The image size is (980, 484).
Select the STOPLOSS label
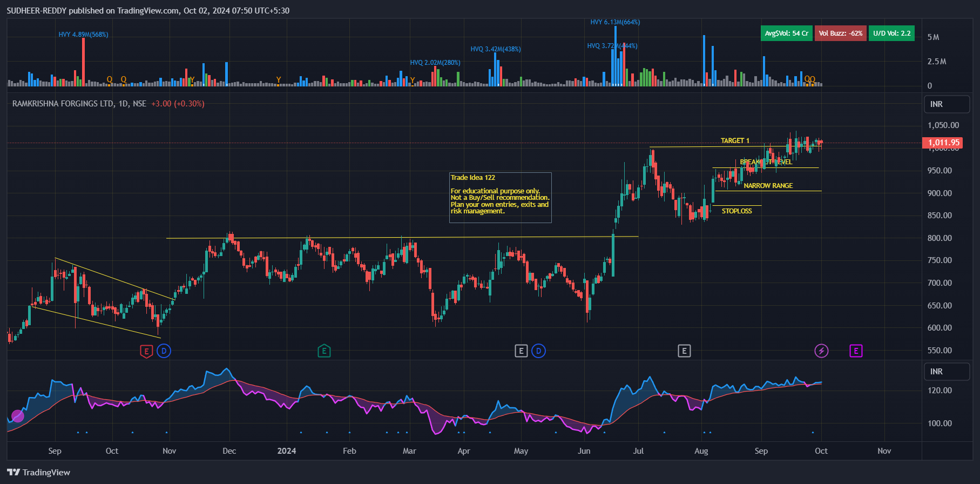[x=737, y=211]
